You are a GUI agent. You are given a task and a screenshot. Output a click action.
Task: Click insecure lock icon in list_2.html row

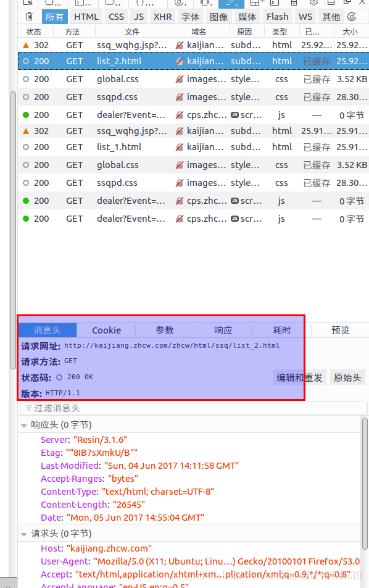coord(180,61)
